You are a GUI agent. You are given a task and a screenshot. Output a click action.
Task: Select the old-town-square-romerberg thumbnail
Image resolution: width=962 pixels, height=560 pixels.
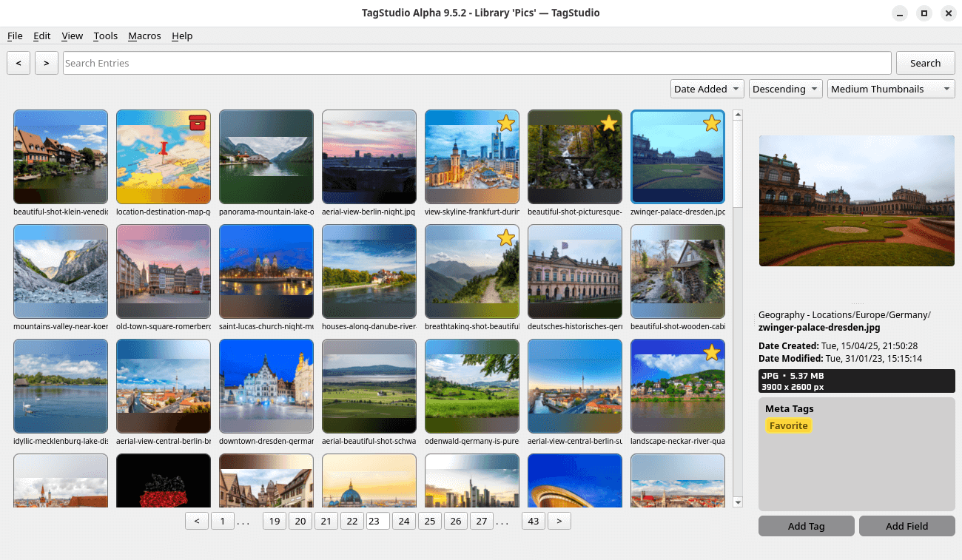[x=164, y=271]
